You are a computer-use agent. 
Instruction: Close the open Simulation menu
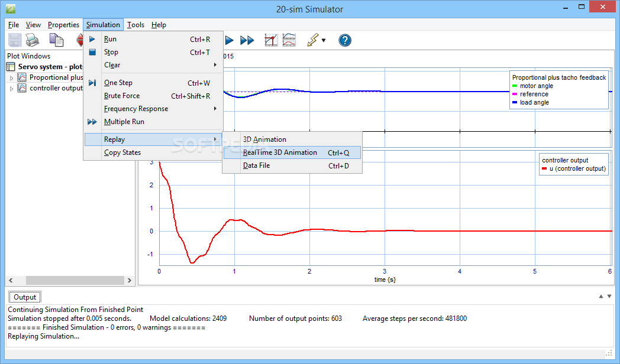(103, 25)
